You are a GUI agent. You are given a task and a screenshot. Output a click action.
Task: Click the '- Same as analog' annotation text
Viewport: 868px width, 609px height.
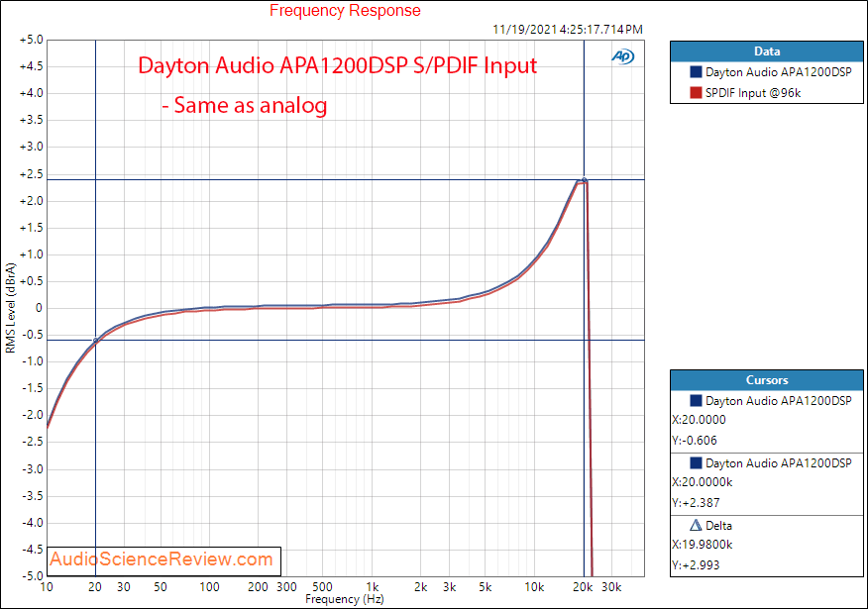click(245, 105)
